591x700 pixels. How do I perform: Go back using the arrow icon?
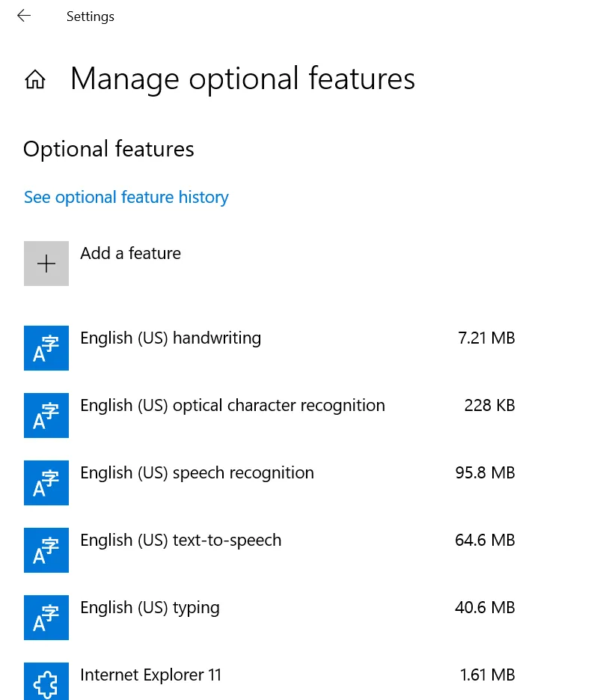pos(24,16)
